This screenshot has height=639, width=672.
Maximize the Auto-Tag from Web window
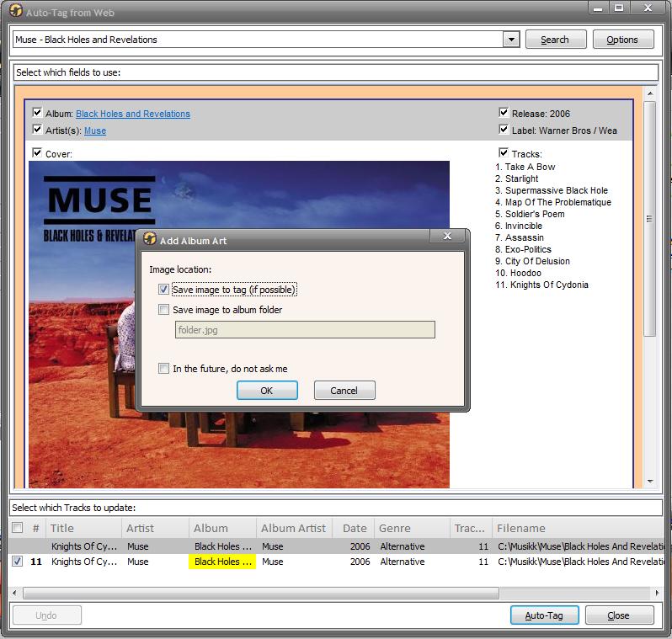(x=619, y=8)
